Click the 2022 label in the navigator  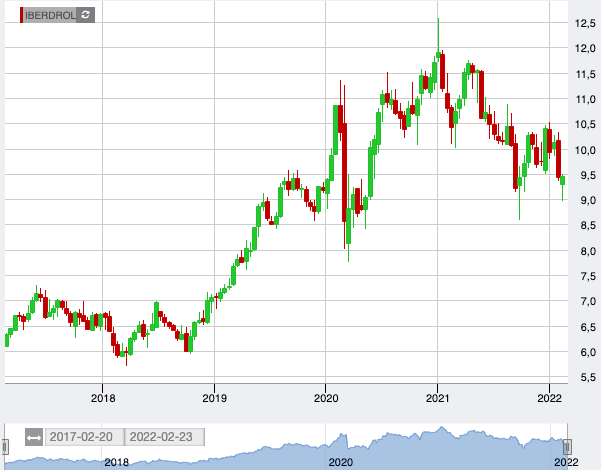566,462
